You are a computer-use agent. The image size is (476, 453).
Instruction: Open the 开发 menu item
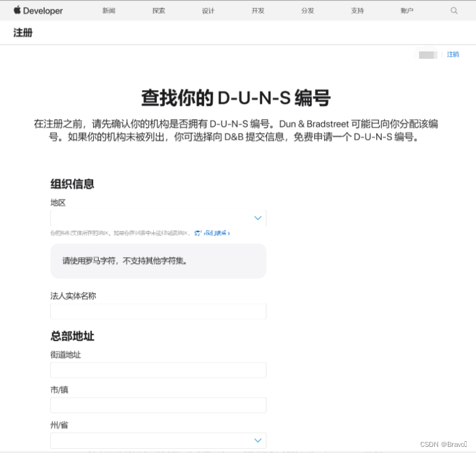tap(258, 10)
